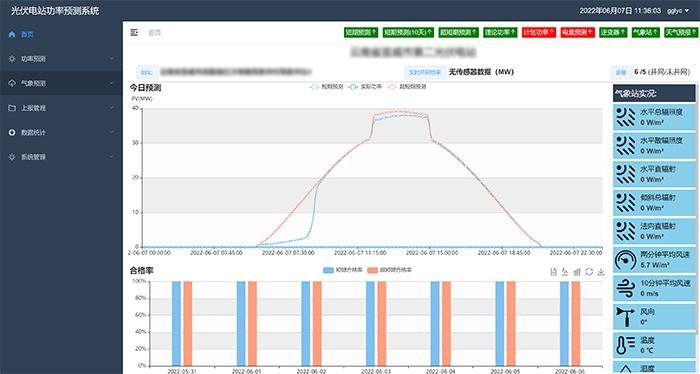Click the sun icon next to 功率预测

coord(12,58)
